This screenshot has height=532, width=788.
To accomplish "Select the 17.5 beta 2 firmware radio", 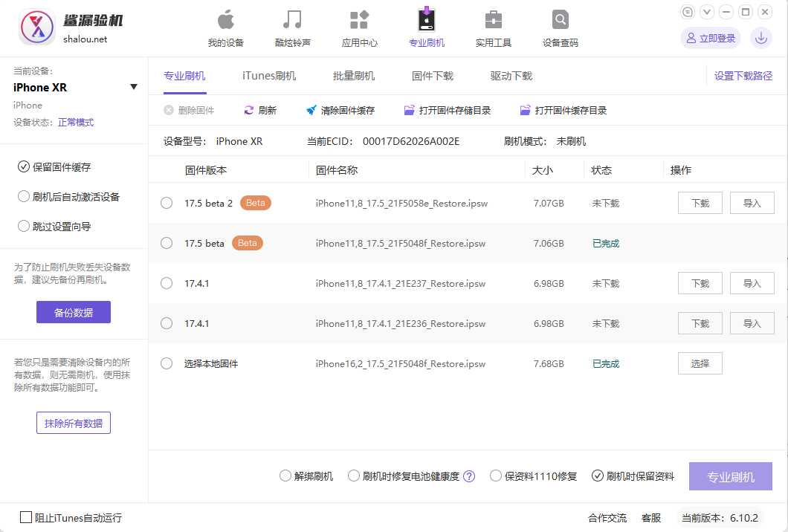I will coord(166,202).
